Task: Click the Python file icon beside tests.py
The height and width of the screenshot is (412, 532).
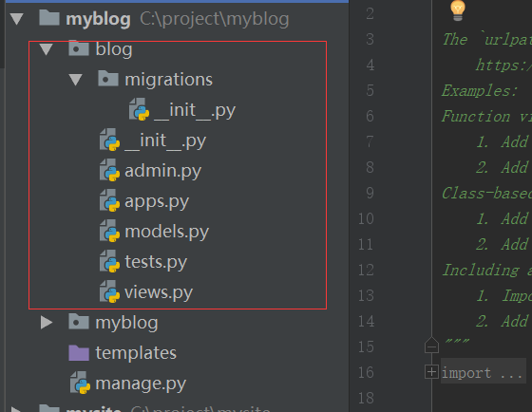Action: (109, 261)
